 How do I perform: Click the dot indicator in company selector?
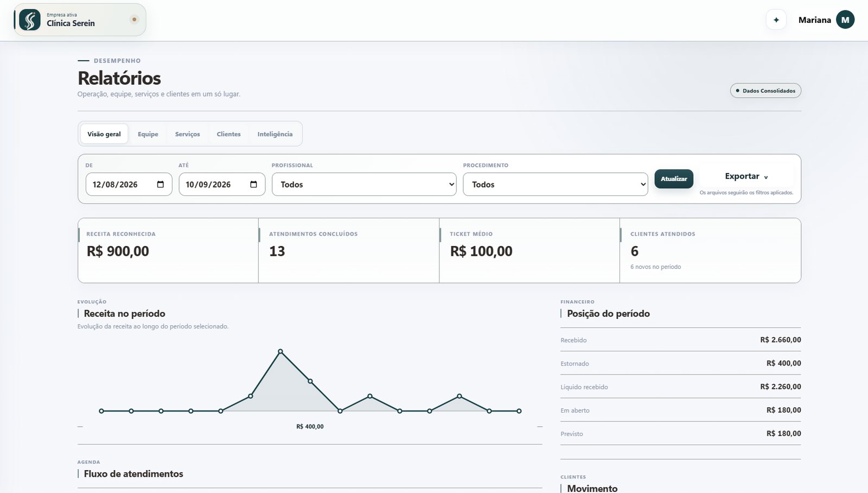tap(135, 20)
